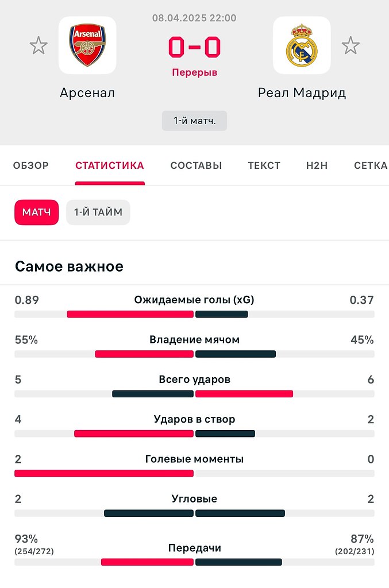This screenshot has width=389, height=588.
Task: Open the Real Madrid team crest
Action: [x=302, y=45]
